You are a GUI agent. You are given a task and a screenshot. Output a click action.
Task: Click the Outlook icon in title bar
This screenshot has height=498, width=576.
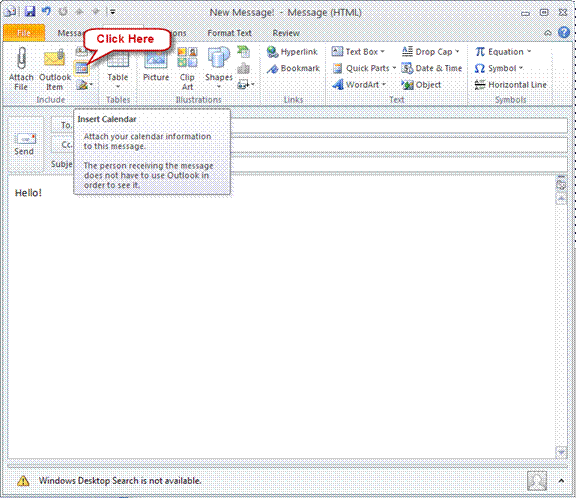10,12
